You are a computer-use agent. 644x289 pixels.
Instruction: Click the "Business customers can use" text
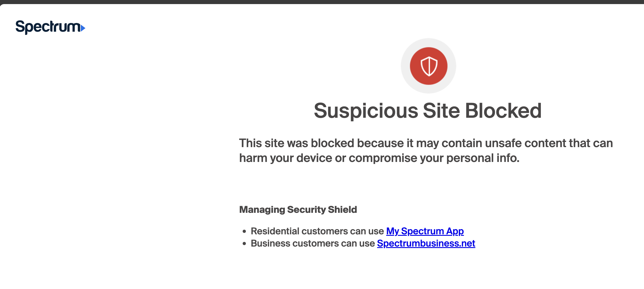point(313,243)
